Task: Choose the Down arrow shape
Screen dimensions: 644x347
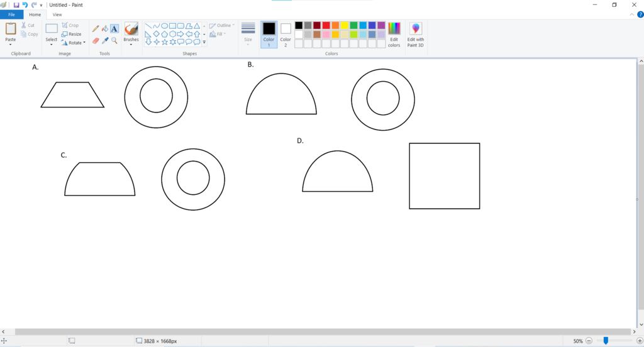Action: pos(148,42)
